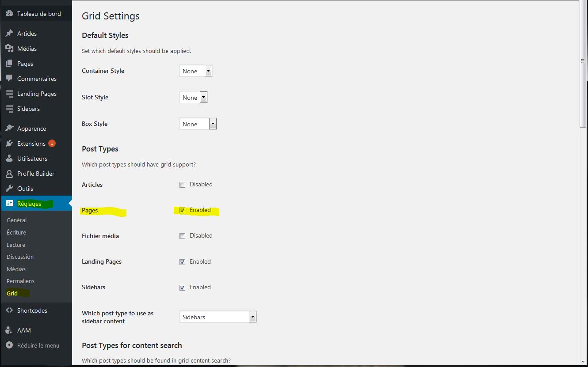
Task: Click the Apparence paintbrush icon
Action: [x=9, y=129]
